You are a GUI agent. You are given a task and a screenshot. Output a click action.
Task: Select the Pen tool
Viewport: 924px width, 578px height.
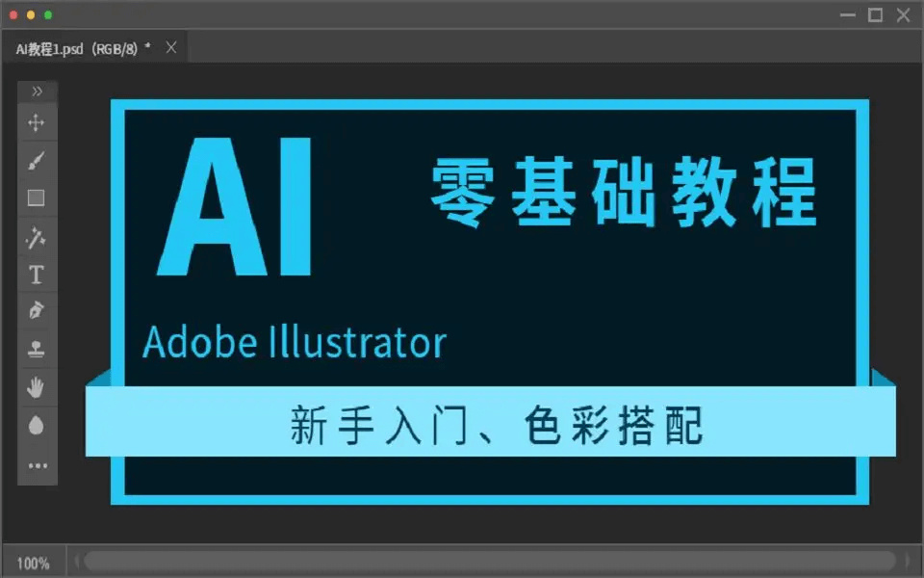(37, 310)
